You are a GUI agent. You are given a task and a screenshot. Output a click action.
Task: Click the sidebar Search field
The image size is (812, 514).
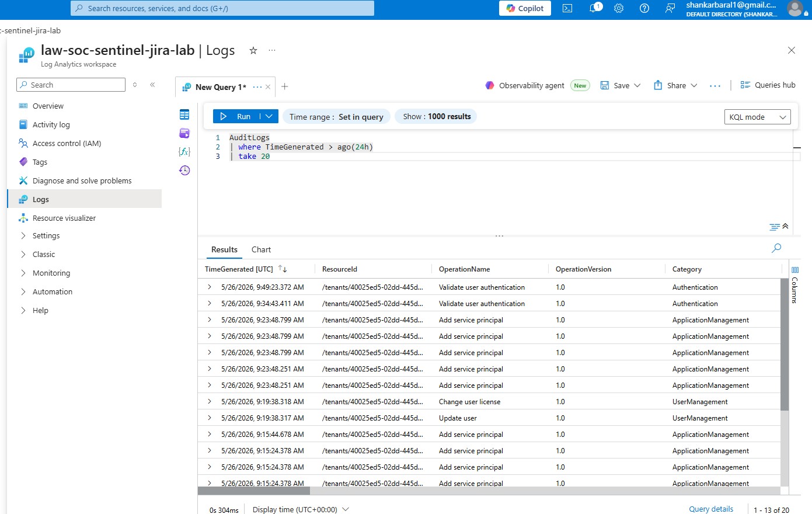click(71, 85)
